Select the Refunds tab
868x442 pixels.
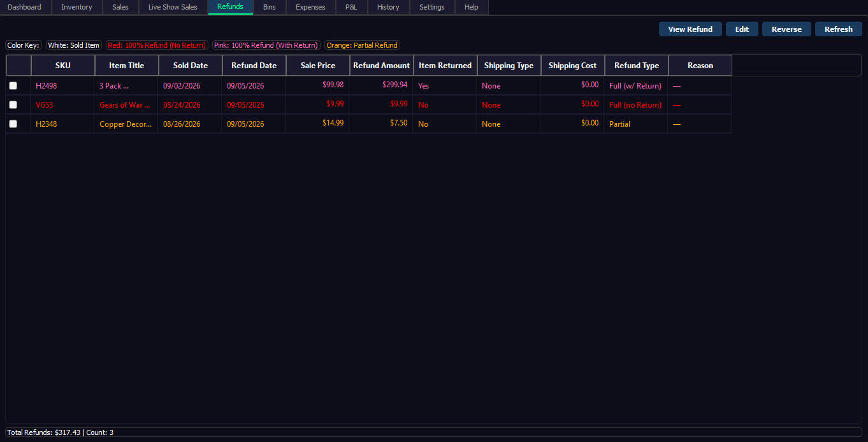pos(230,7)
